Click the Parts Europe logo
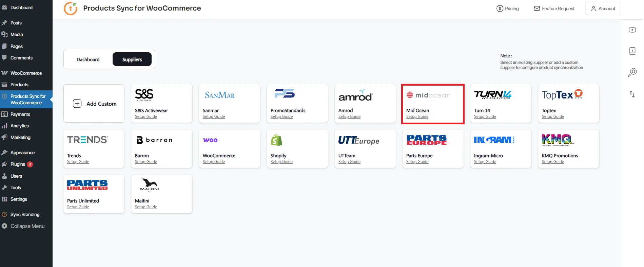The height and width of the screenshot is (267, 644). 427,140
